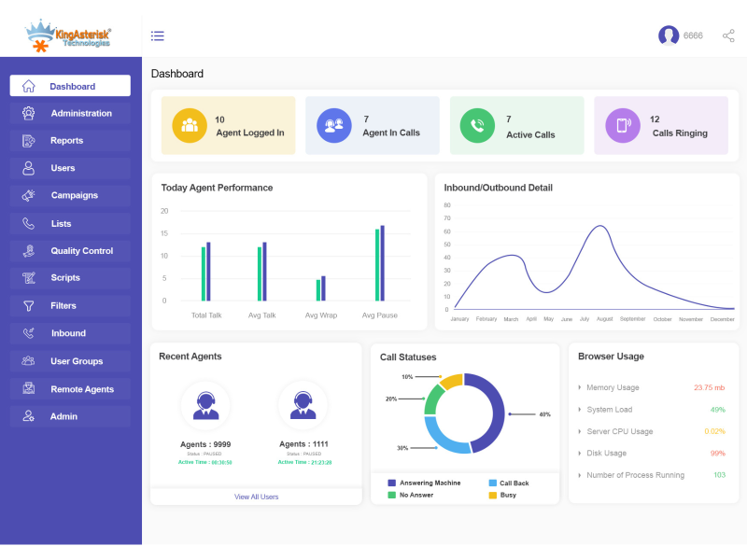
Task: Click the Calls Ringing mobile icon
Action: pyautogui.click(x=622, y=126)
